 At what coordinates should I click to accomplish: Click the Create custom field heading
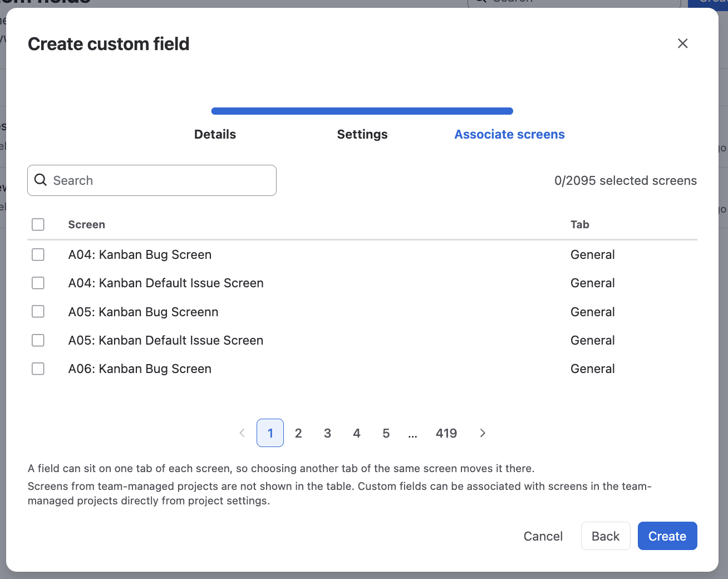[x=109, y=44]
